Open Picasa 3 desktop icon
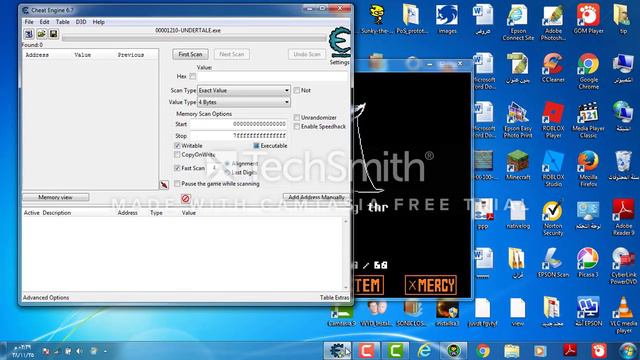This screenshot has height=360, width=640. [x=588, y=263]
